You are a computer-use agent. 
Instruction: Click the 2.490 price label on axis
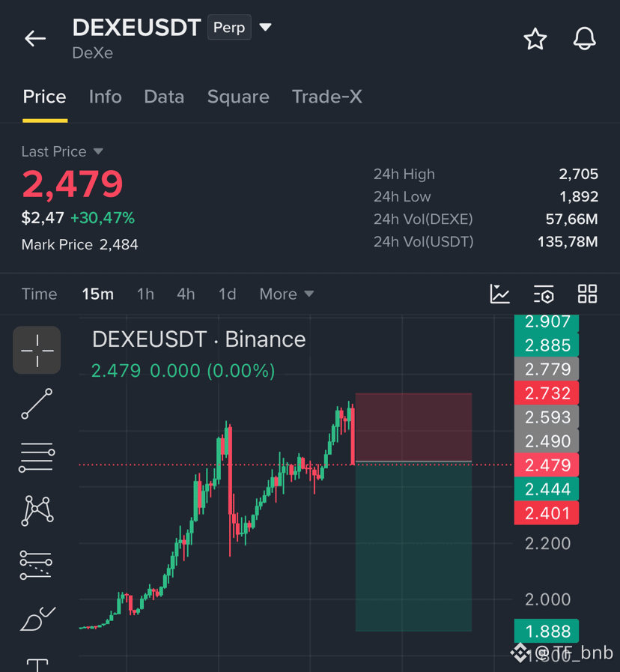pyautogui.click(x=547, y=441)
